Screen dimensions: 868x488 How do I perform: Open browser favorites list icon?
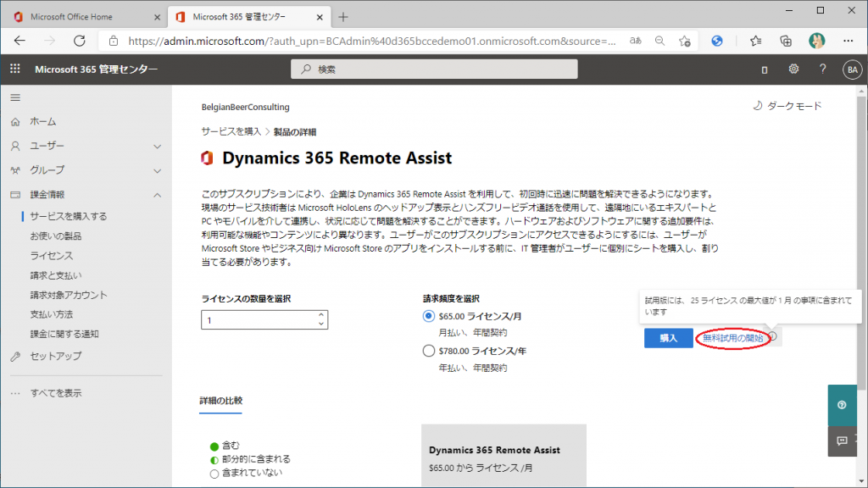(755, 41)
